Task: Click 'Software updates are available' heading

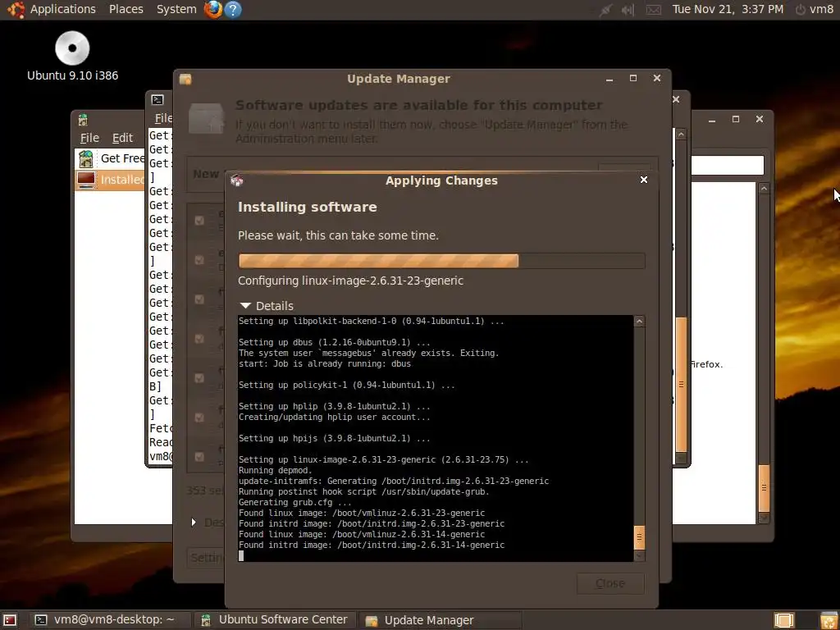Action: pos(419,106)
